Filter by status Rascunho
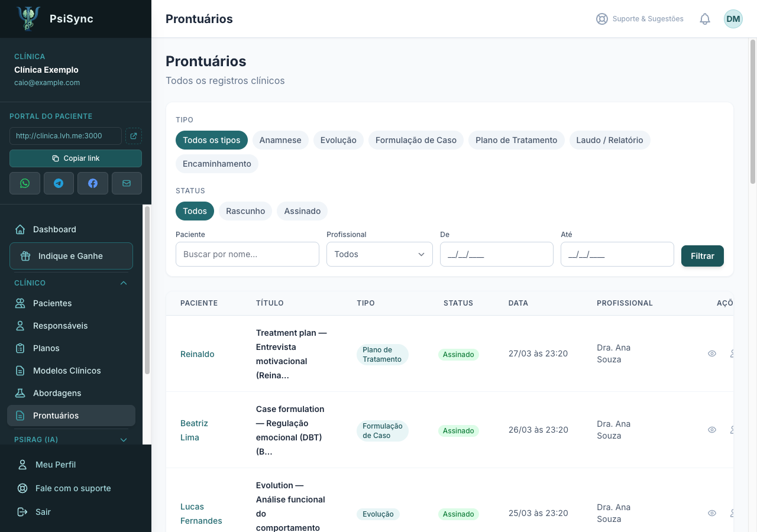 pos(245,211)
